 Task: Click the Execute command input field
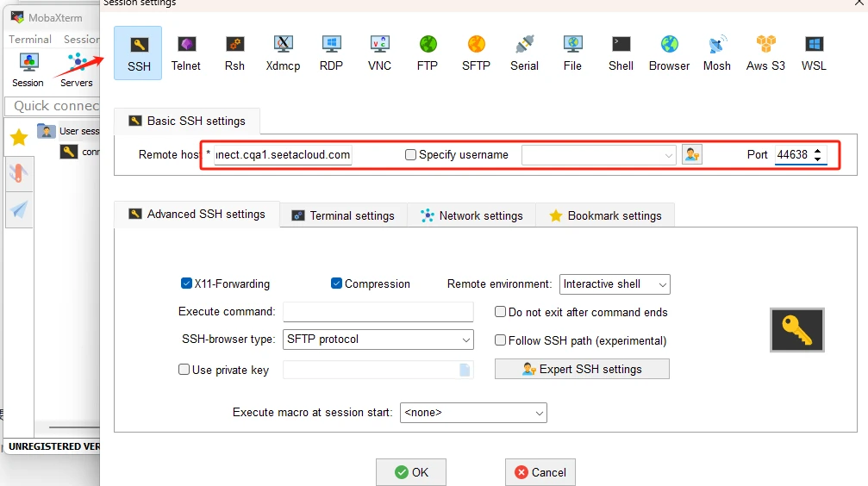click(x=378, y=312)
